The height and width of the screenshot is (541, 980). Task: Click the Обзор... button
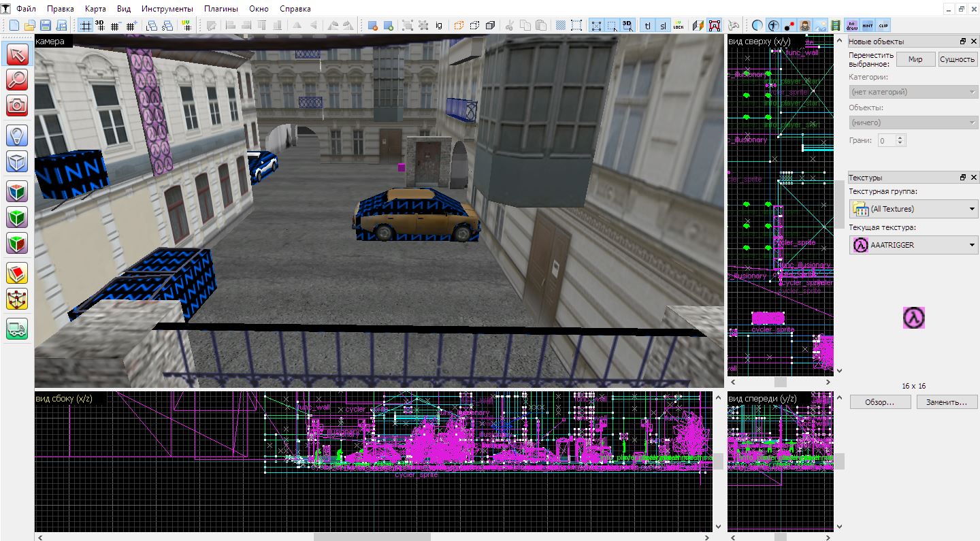[x=879, y=402]
